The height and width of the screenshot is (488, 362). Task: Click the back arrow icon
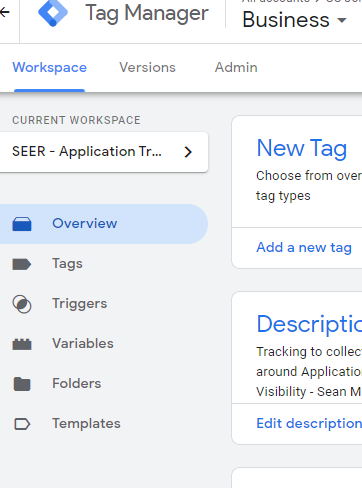(4, 13)
